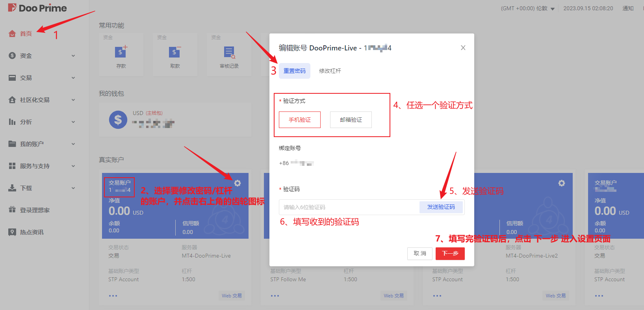Click the 取款 withdrawal icon
644x310 pixels.
click(x=175, y=52)
